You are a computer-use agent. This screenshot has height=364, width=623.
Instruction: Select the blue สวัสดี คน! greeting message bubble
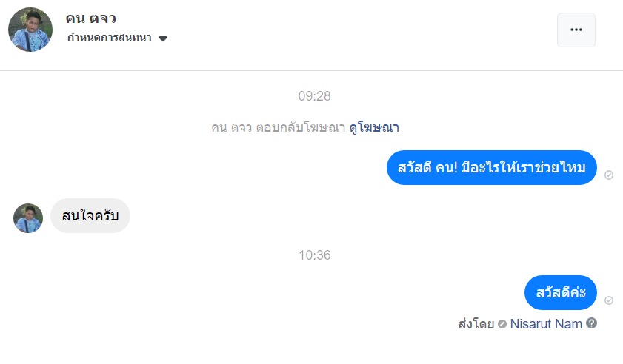[492, 168]
